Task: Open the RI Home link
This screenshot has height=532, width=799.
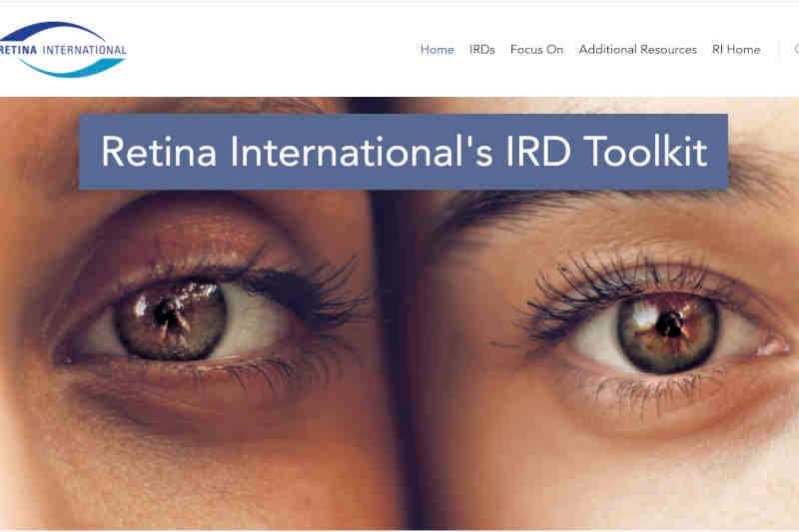Action: (736, 49)
